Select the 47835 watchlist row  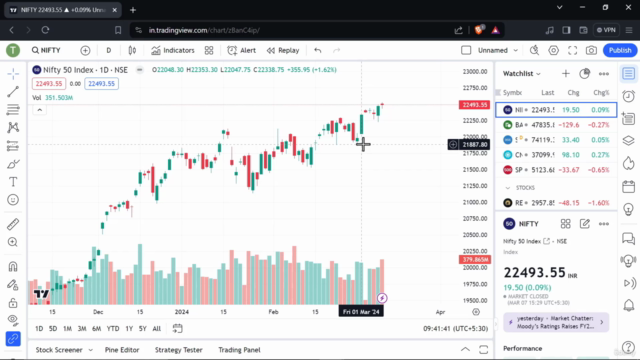(x=556, y=125)
